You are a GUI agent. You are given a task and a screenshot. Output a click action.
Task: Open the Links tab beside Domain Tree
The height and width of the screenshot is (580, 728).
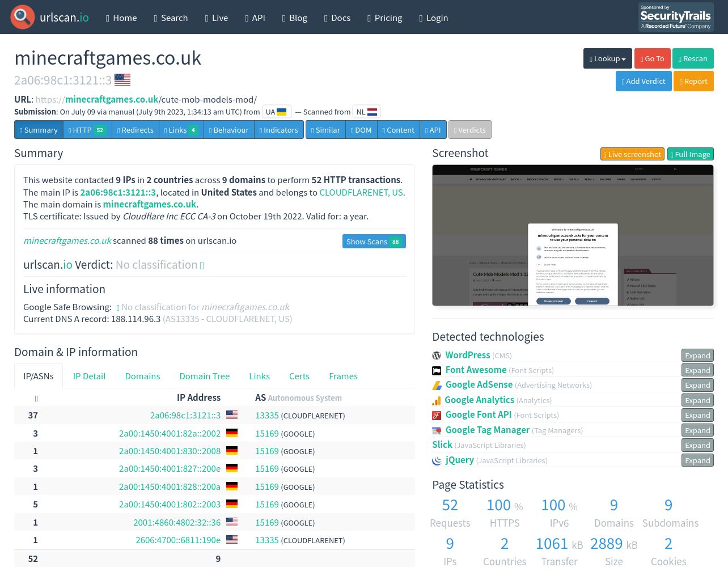click(259, 376)
